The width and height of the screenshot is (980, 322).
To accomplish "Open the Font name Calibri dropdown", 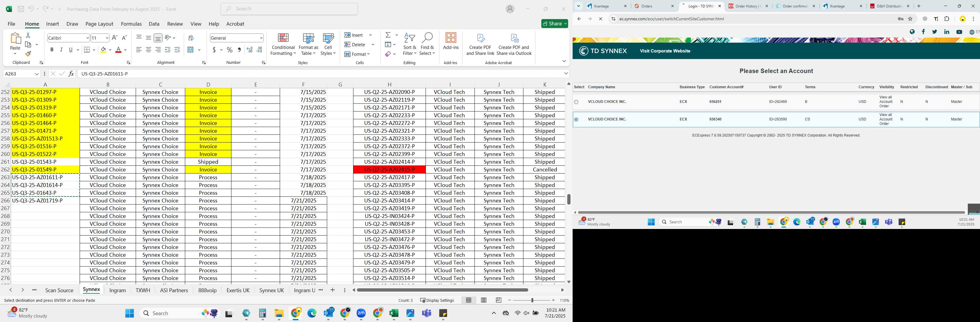I will 87,38.
